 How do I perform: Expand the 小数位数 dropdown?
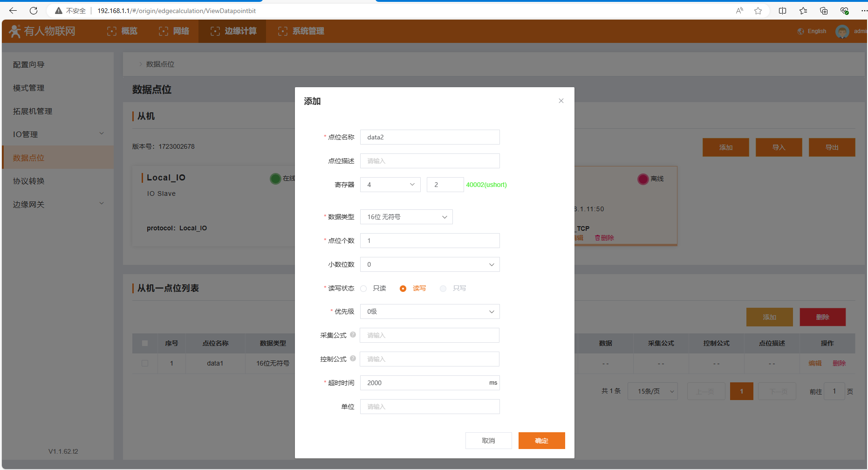pyautogui.click(x=429, y=264)
